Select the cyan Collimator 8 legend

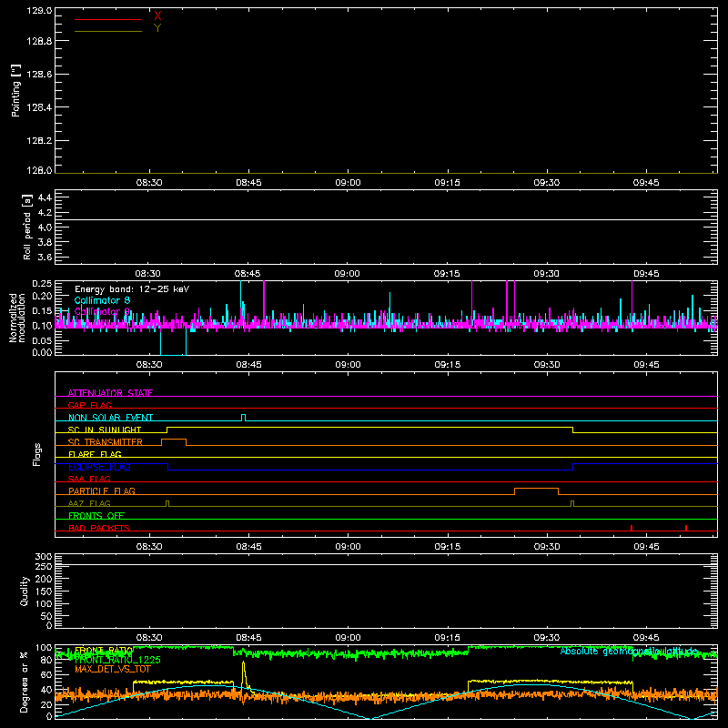coord(102,300)
